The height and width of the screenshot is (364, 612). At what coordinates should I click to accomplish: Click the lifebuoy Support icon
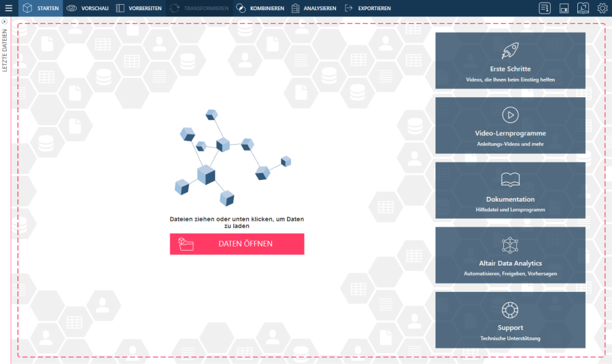[x=510, y=310]
